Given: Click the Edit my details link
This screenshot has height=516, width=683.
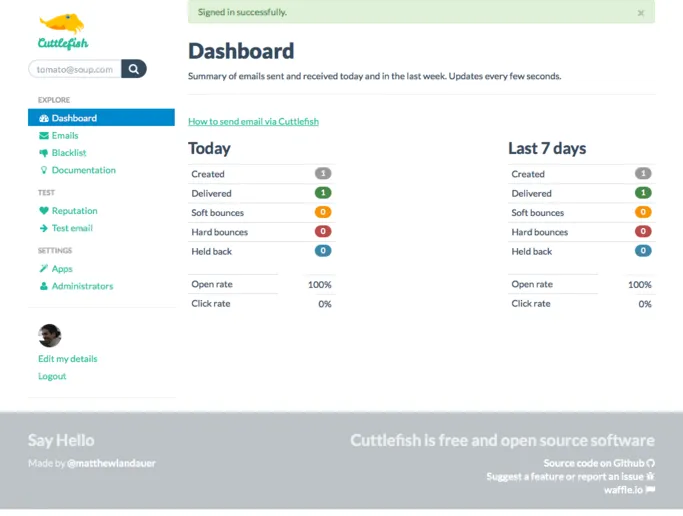Looking at the screenshot, I should tap(68, 359).
